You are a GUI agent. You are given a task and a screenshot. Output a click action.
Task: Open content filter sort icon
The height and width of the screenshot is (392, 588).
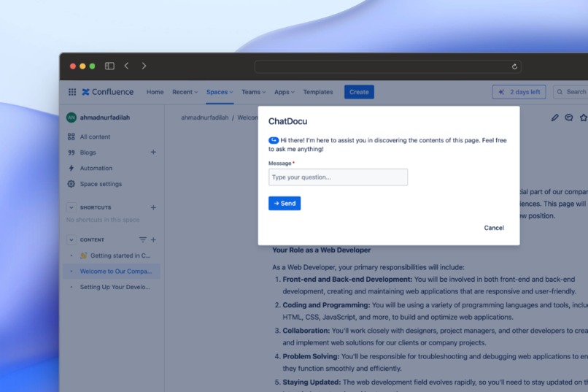142,239
